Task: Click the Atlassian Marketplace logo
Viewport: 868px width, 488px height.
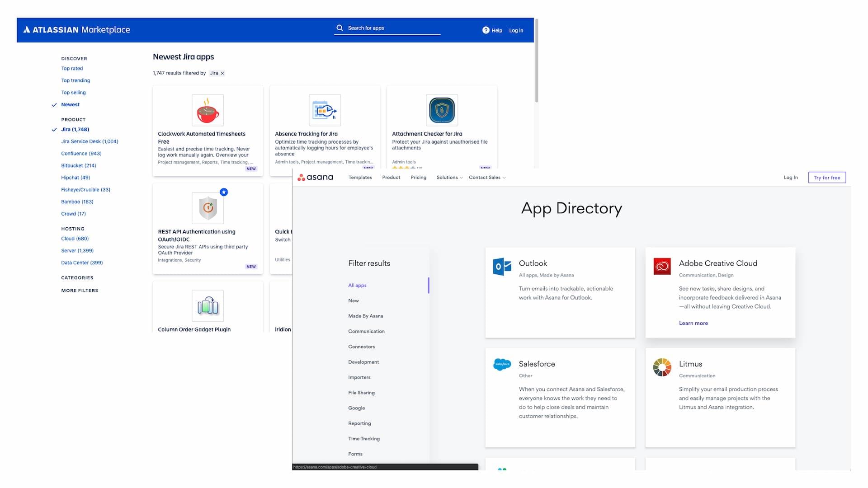Action: click(77, 30)
